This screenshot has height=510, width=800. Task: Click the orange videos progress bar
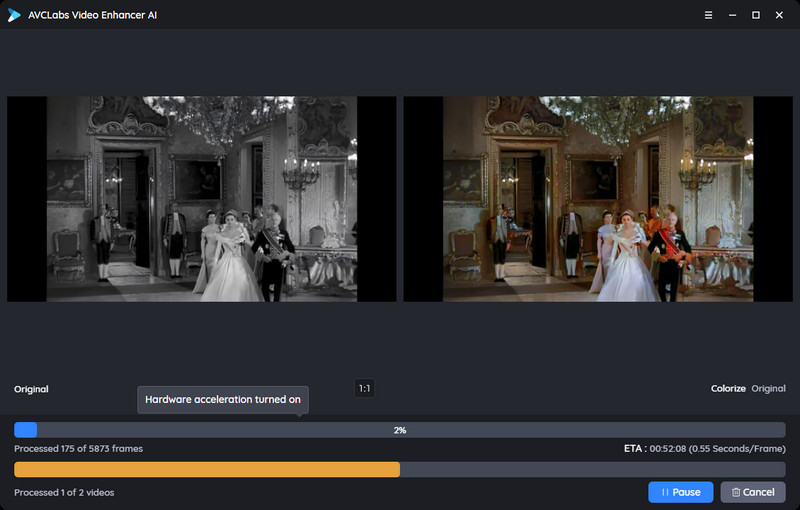400,470
